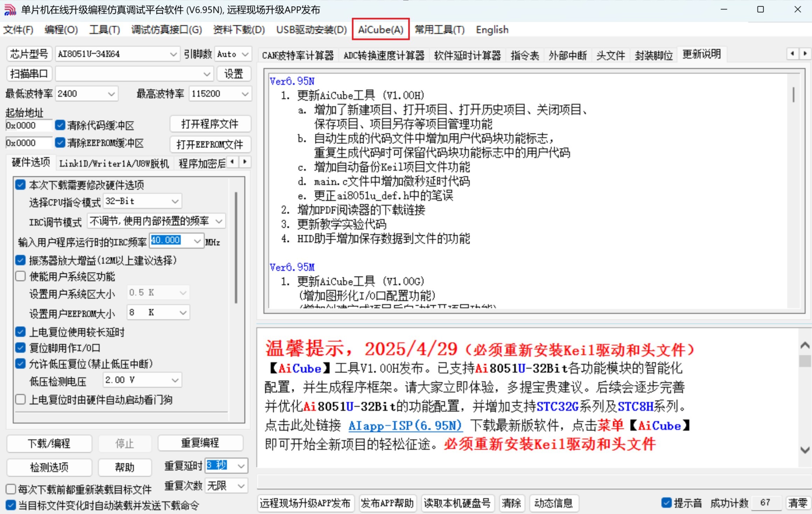Image resolution: width=812 pixels, height=514 pixels.
Task: Click the right tab-scroll arrow beside 更新说明
Action: pos(805,54)
